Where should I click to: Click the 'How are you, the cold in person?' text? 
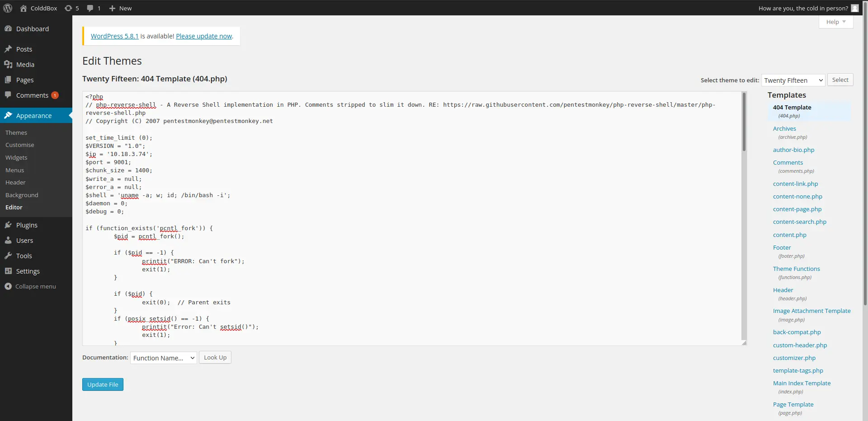click(803, 8)
